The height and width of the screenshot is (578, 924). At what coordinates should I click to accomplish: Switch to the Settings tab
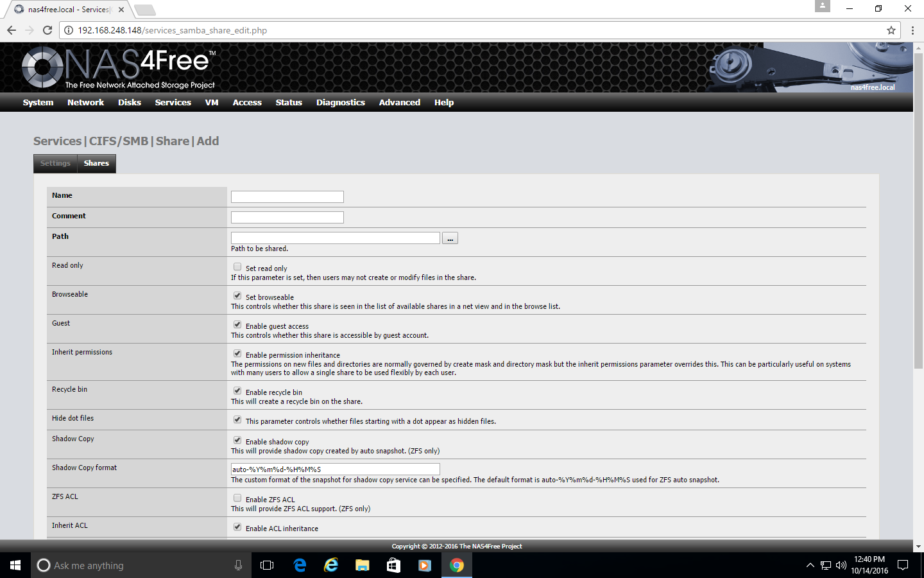coord(55,163)
